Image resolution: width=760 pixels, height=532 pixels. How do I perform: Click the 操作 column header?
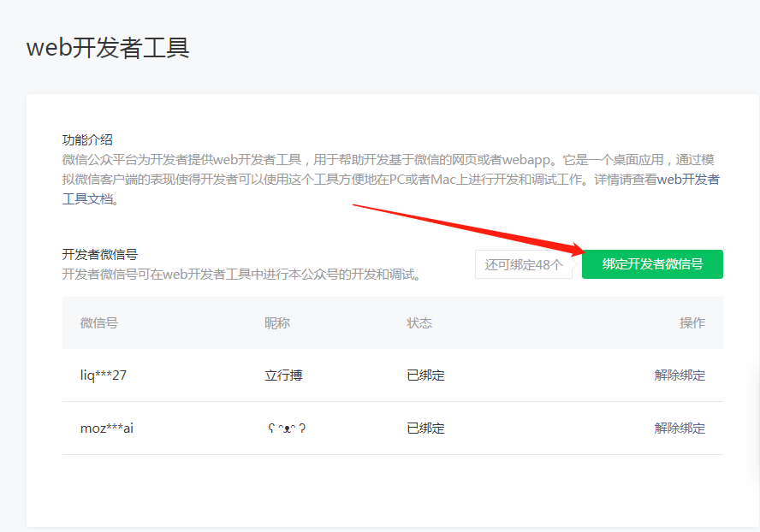pyautogui.click(x=692, y=323)
